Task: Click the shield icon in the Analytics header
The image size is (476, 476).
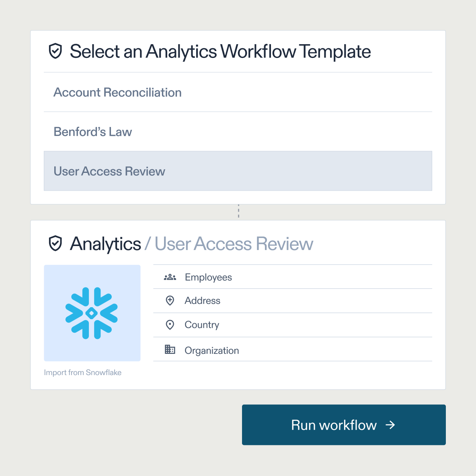Action: [x=55, y=243]
